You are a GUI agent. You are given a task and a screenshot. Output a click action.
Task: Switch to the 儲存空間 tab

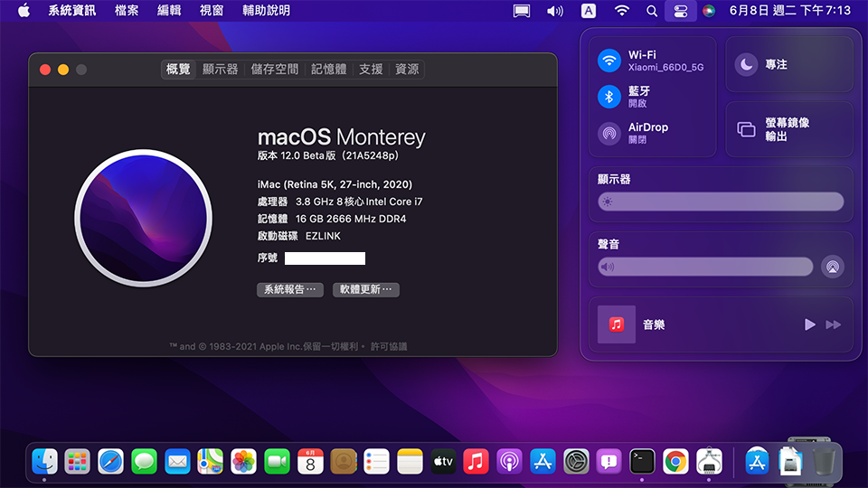[x=275, y=70]
